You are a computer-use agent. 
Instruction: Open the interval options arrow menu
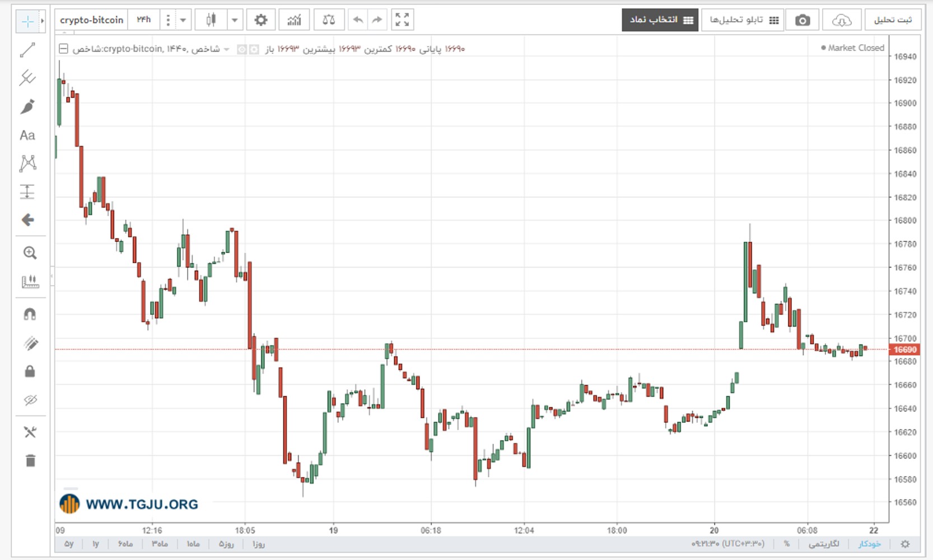click(x=183, y=20)
